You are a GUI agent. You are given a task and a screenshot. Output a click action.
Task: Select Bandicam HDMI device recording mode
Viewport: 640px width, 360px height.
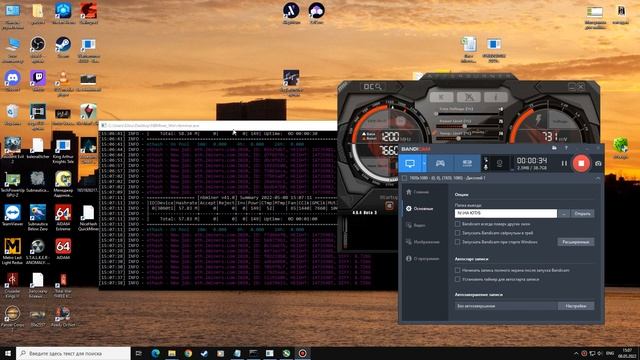click(x=467, y=163)
